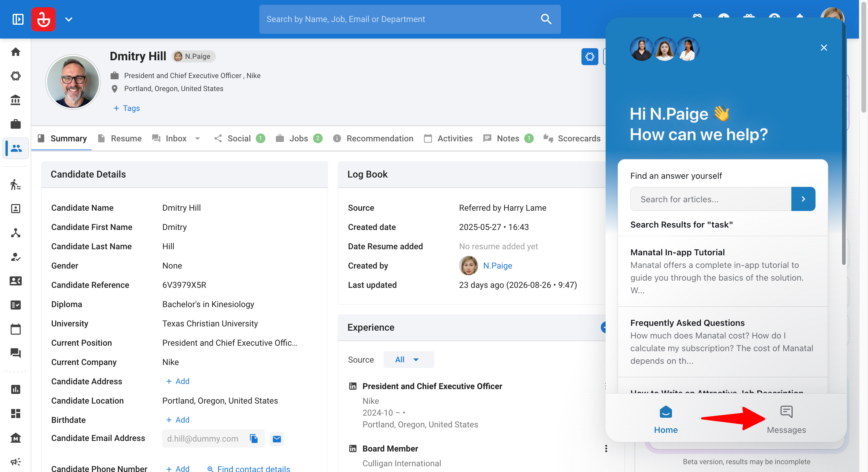Open Board Member entry options menu
The width and height of the screenshot is (868, 472).
(x=606, y=448)
